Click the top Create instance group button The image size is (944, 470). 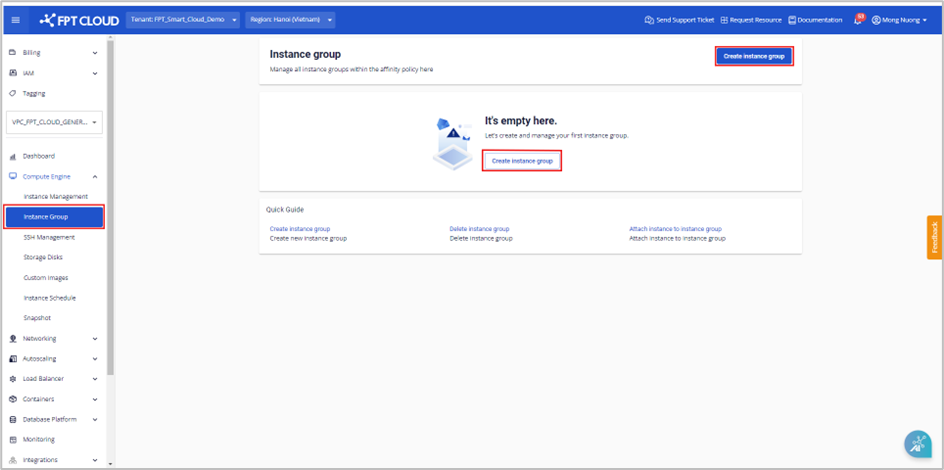[754, 56]
